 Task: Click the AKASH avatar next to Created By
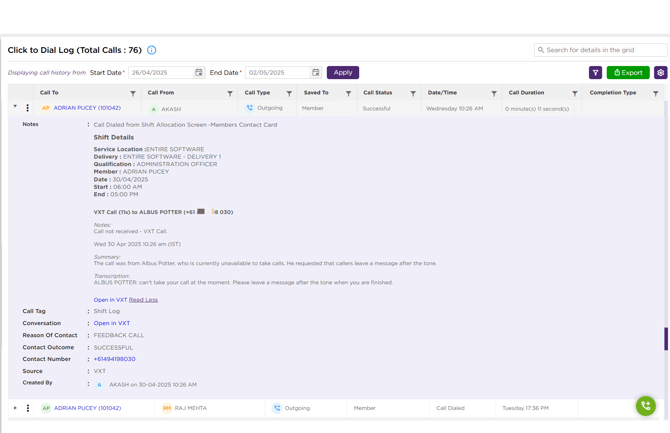click(100, 385)
